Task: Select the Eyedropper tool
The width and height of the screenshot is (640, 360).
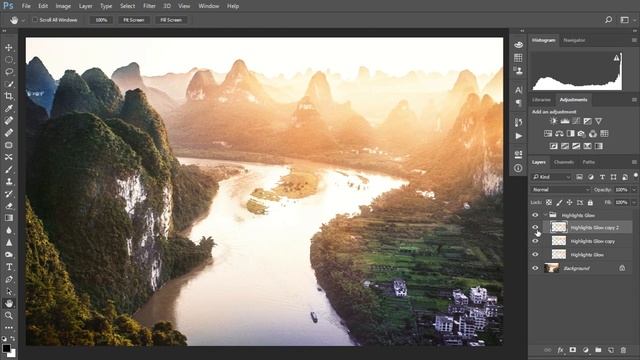Action: (9, 109)
